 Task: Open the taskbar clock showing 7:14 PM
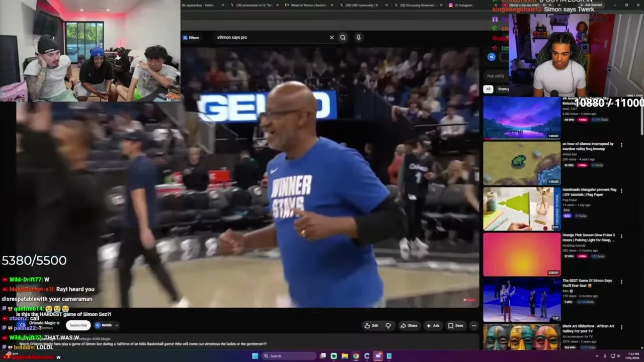click(632, 356)
